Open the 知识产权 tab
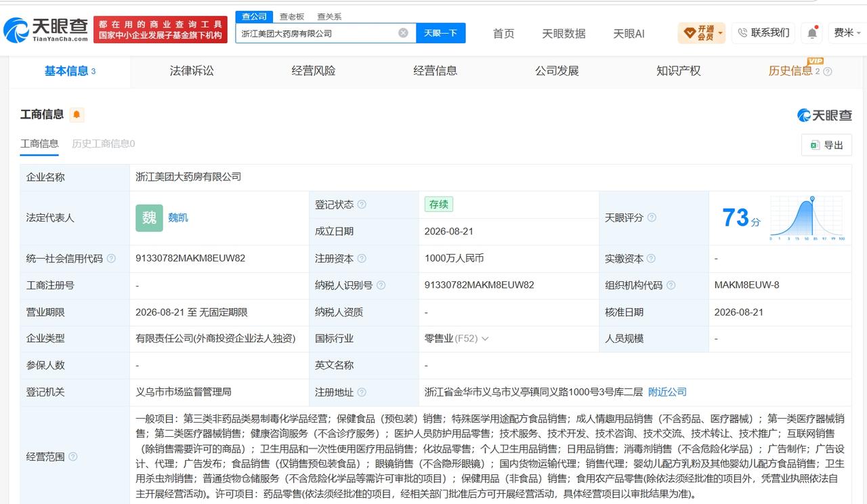 679,70
